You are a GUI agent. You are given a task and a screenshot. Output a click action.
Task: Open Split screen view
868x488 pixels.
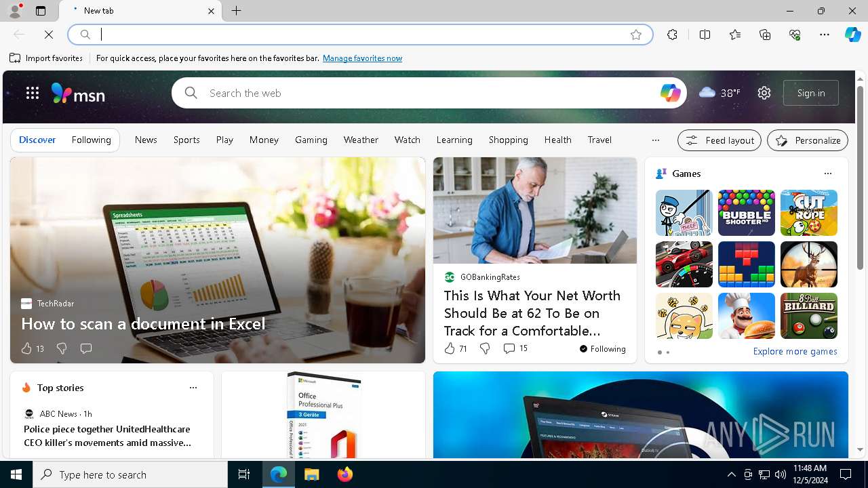coord(705,35)
